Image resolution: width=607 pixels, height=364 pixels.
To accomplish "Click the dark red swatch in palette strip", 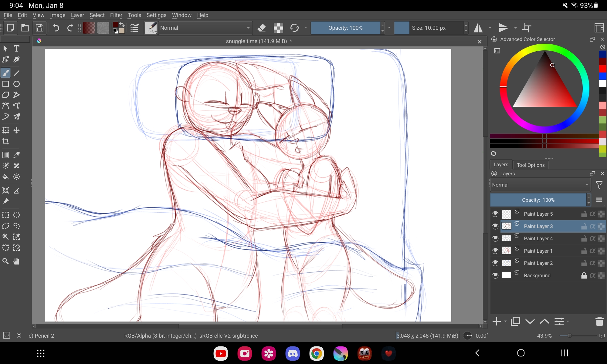I will coord(602,62).
